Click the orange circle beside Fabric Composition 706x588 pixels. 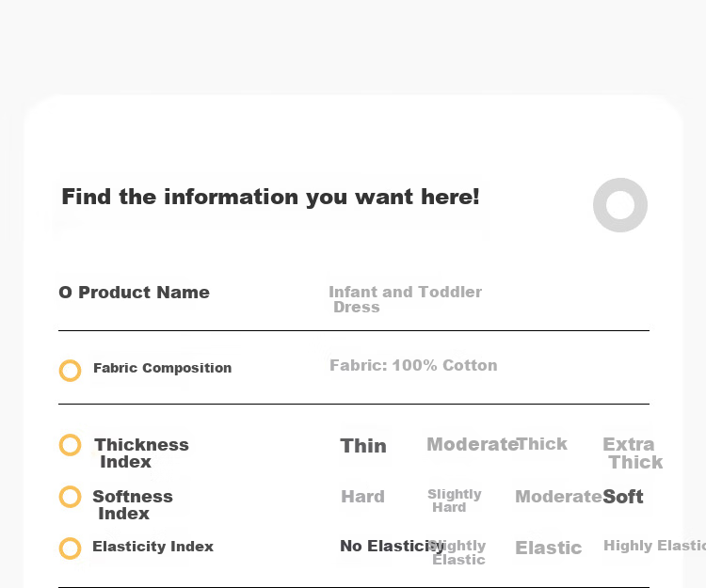pyautogui.click(x=71, y=371)
